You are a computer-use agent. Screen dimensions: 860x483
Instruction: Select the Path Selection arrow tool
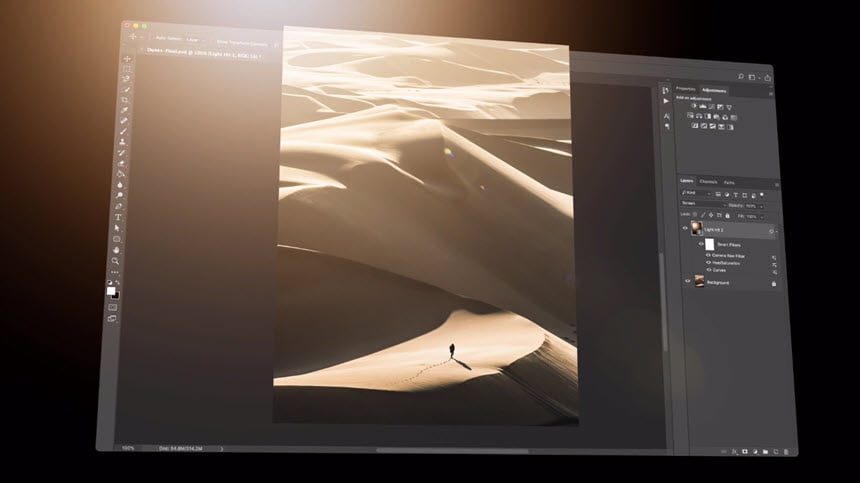(x=117, y=228)
